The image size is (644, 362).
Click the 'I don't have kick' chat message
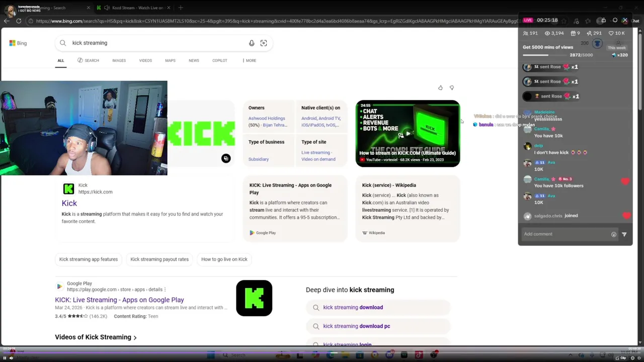pyautogui.click(x=560, y=152)
